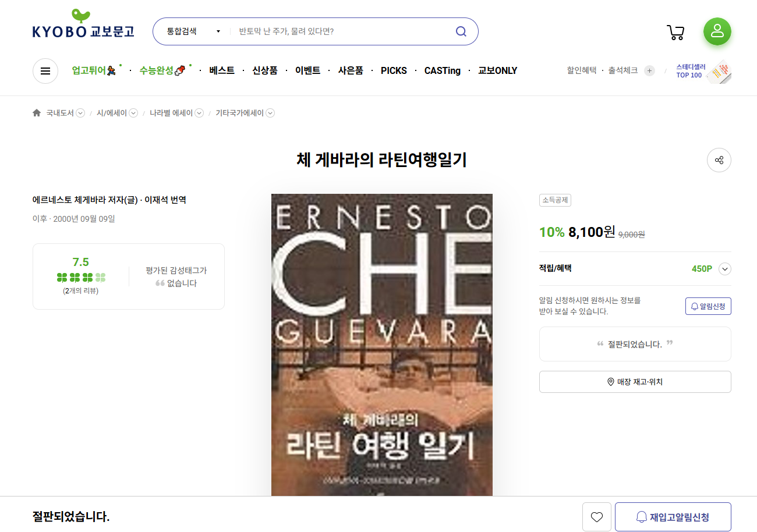
Task: Open the 이벤트 menu
Action: coord(308,70)
